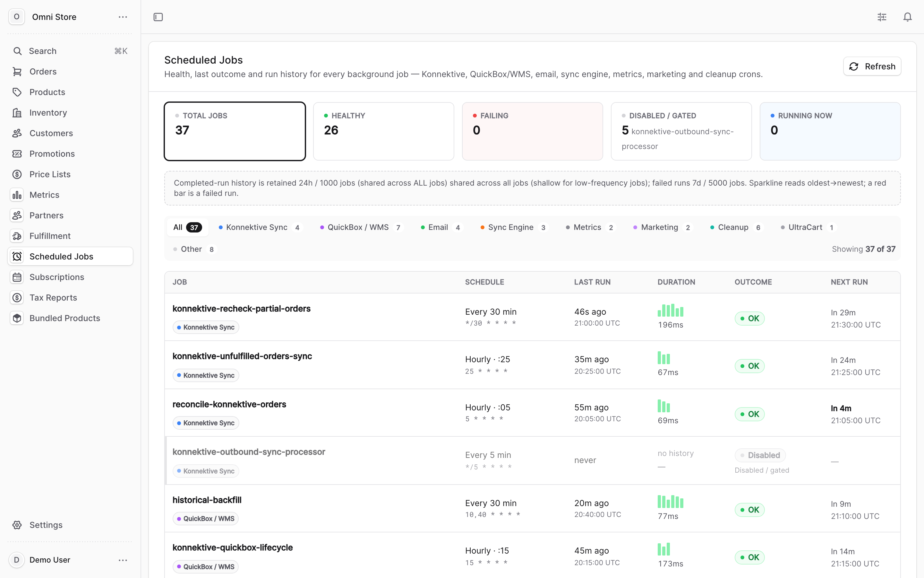The height and width of the screenshot is (578, 924).
Task: Click the Metrics bar chart icon
Action: click(x=17, y=195)
